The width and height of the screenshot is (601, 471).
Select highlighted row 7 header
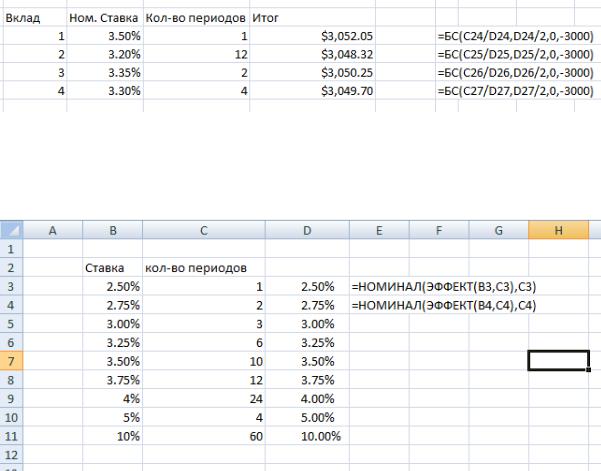(x=11, y=361)
